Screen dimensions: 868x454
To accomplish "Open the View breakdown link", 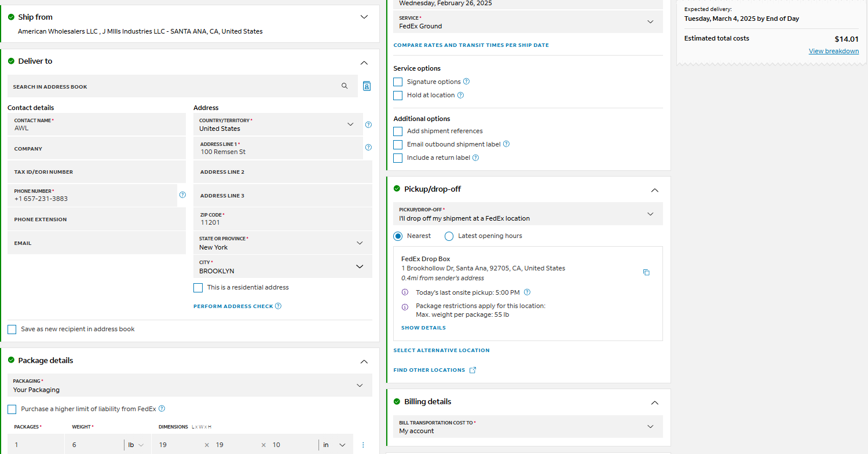I will pyautogui.click(x=834, y=51).
